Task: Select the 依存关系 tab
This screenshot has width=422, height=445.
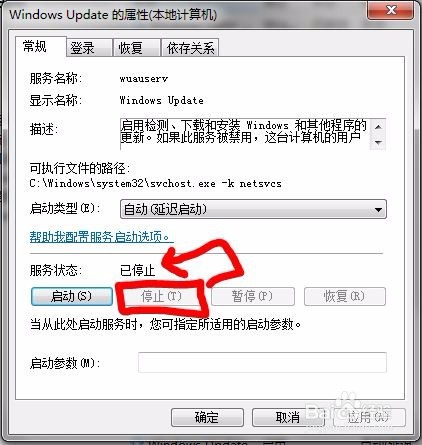Action: tap(190, 48)
